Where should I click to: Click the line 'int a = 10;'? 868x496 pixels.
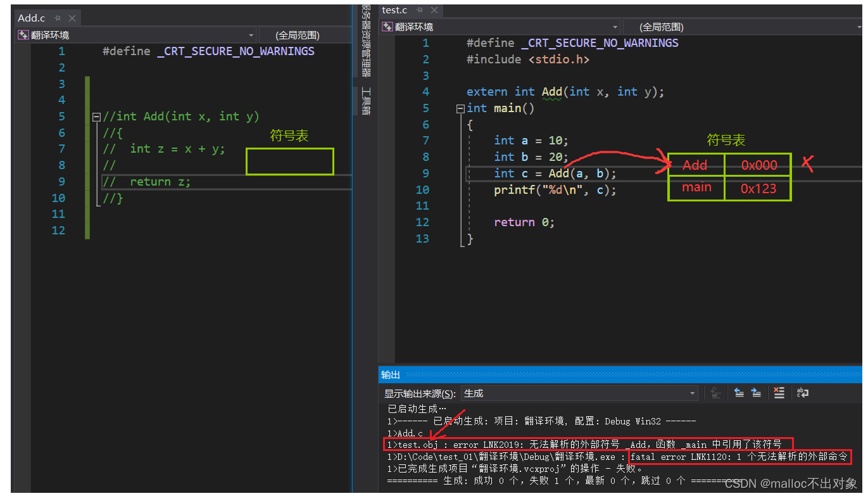[531, 141]
